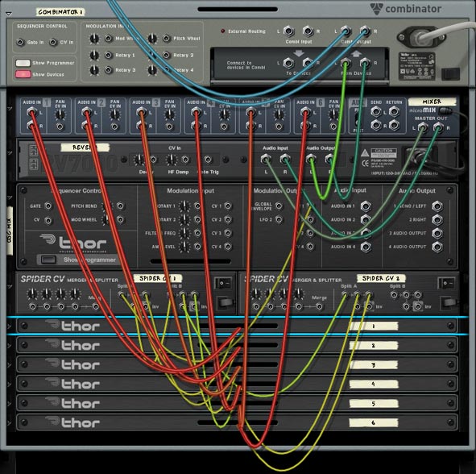Click the mixer Aux Return R jack

pos(394,125)
